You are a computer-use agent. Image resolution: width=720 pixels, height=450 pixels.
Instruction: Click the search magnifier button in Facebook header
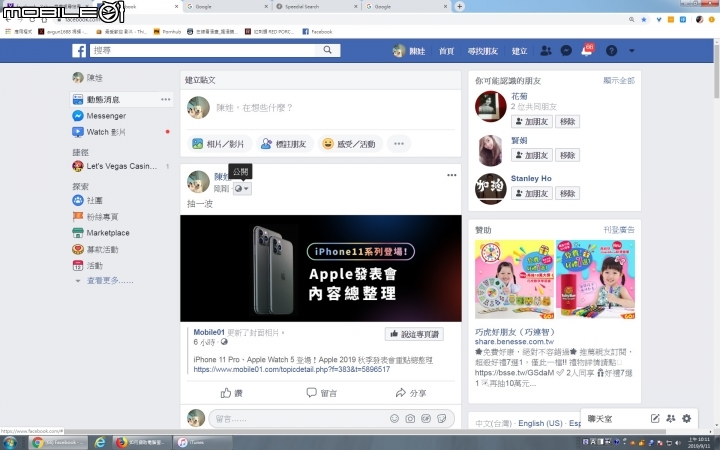(327, 50)
